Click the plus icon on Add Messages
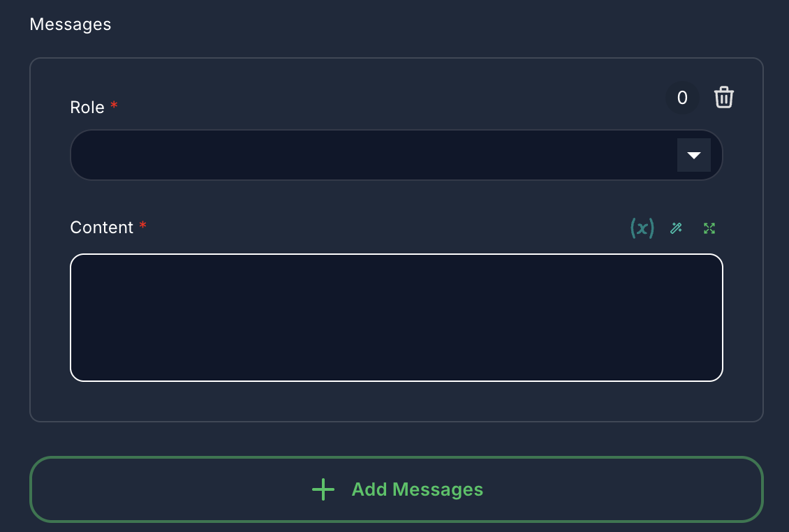Image resolution: width=789 pixels, height=532 pixels. [323, 489]
